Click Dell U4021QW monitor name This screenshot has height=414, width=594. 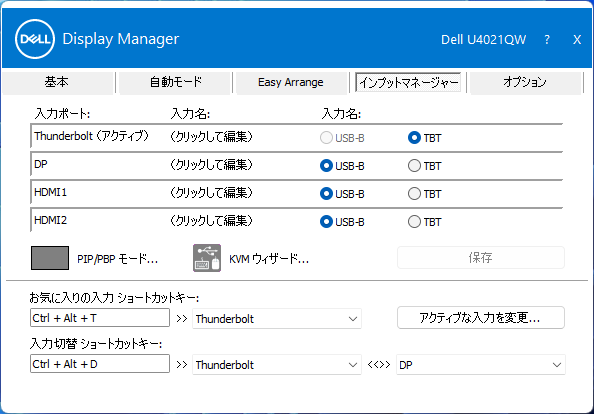tap(483, 39)
